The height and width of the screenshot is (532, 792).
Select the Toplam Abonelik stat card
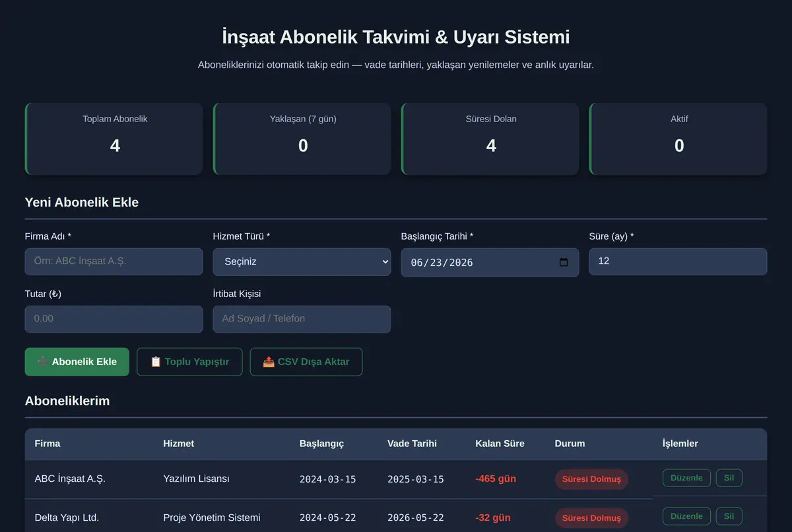click(114, 139)
